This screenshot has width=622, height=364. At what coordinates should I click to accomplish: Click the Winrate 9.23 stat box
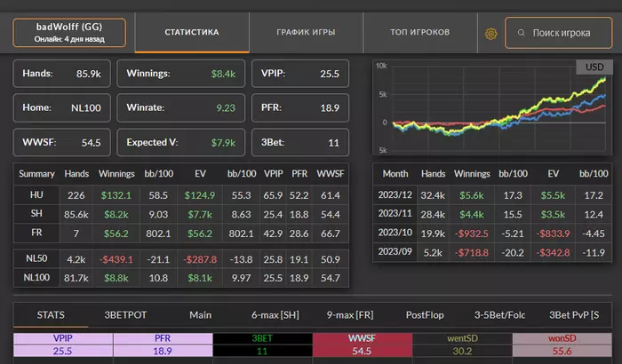point(181,107)
